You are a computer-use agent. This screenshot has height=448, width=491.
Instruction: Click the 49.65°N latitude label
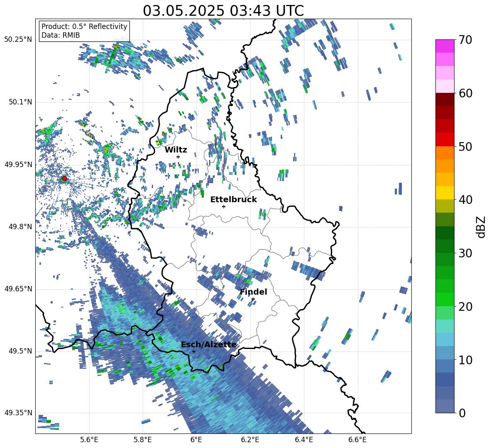point(18,289)
